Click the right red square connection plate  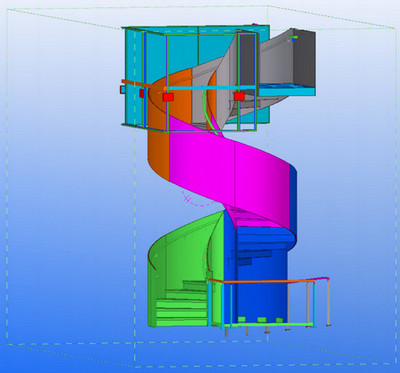point(239,96)
